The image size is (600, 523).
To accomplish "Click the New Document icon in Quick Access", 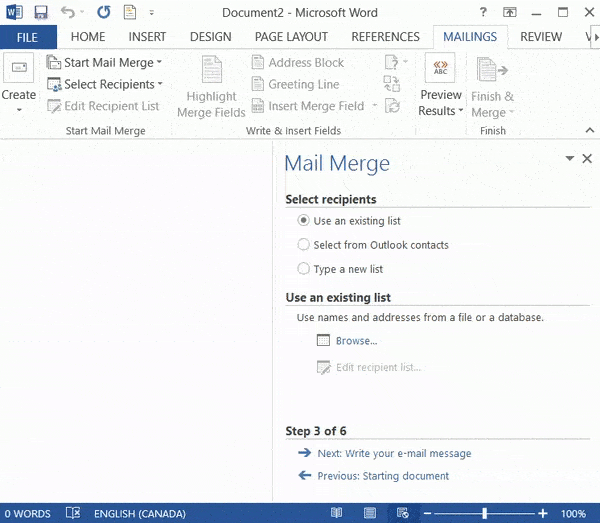I will [130, 12].
